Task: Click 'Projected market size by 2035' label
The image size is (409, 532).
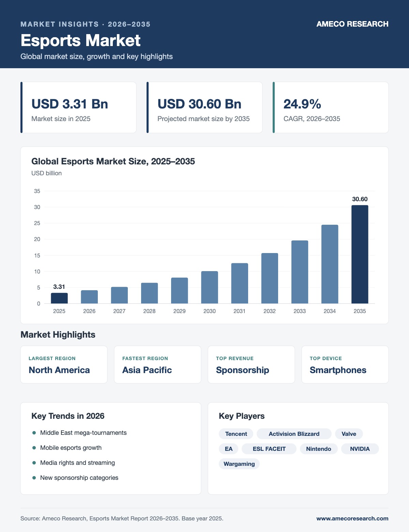Action: point(203,119)
